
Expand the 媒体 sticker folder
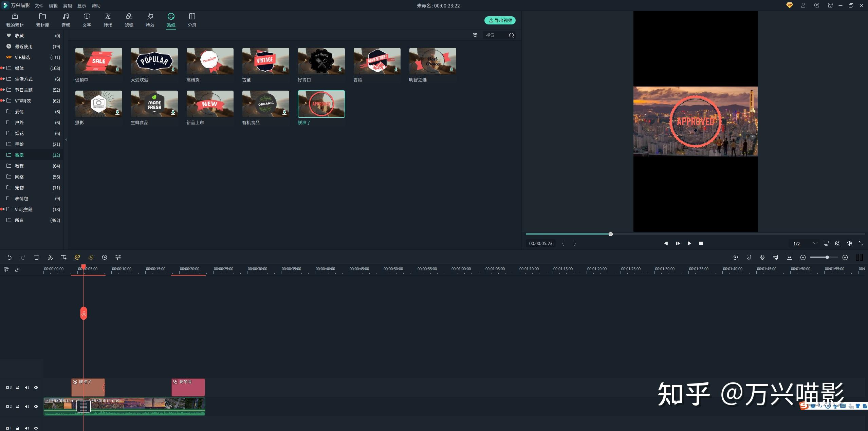(x=4, y=68)
